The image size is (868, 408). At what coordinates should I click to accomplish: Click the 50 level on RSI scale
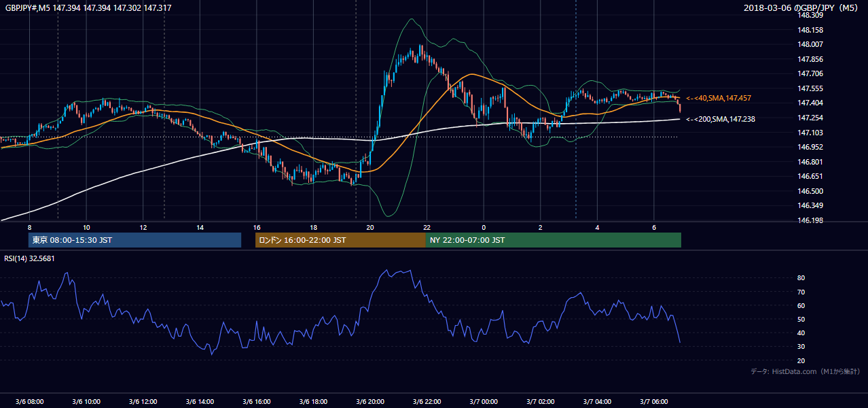coord(801,319)
